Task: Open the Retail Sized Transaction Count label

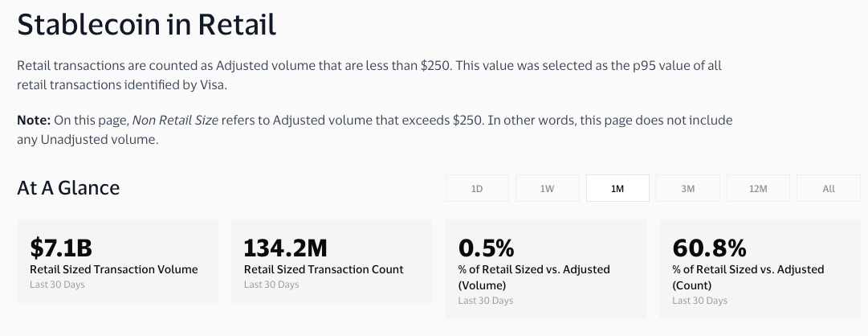Action: coord(324,269)
